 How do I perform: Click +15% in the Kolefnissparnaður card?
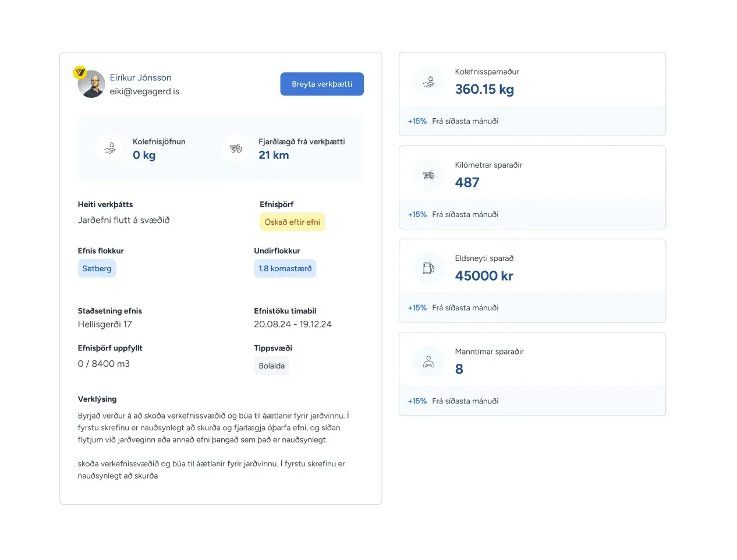point(417,121)
